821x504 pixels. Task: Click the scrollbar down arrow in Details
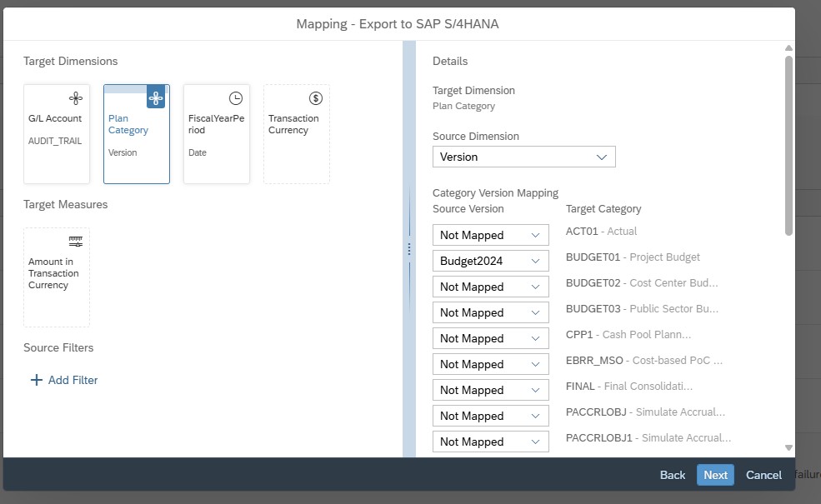point(788,448)
